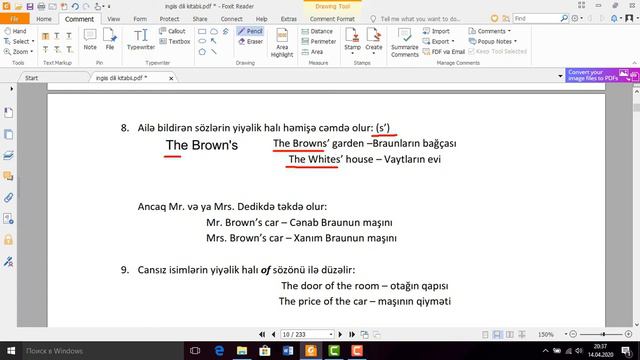
Task: Pick the Polygon drawing shape
Action: pyautogui.click(x=202, y=52)
